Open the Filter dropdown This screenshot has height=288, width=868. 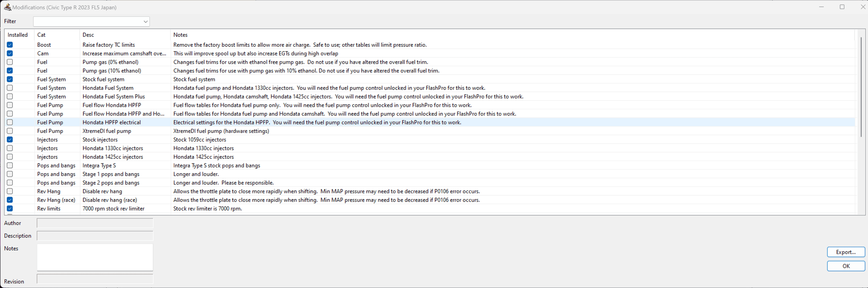[x=146, y=22]
